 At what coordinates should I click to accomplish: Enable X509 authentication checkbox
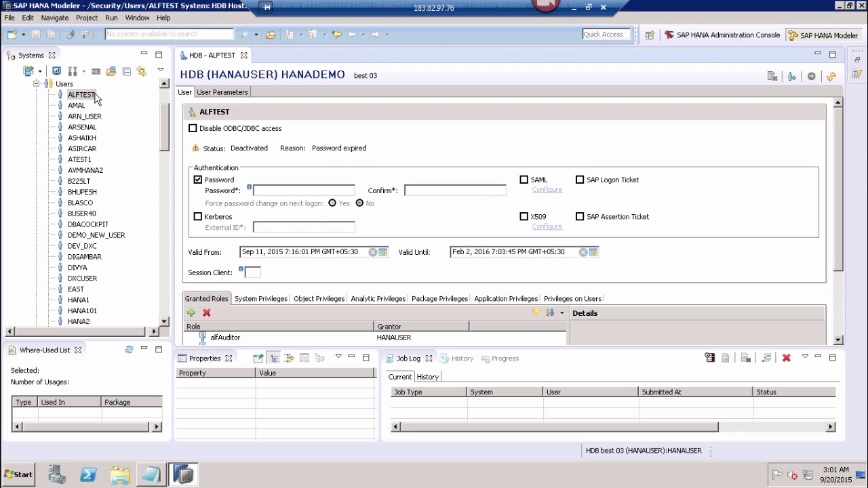tap(524, 216)
